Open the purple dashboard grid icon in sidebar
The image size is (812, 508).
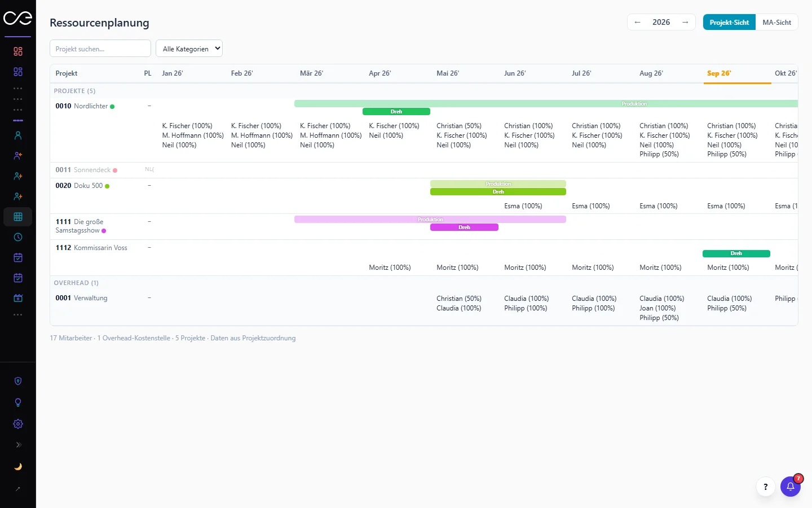click(18, 72)
